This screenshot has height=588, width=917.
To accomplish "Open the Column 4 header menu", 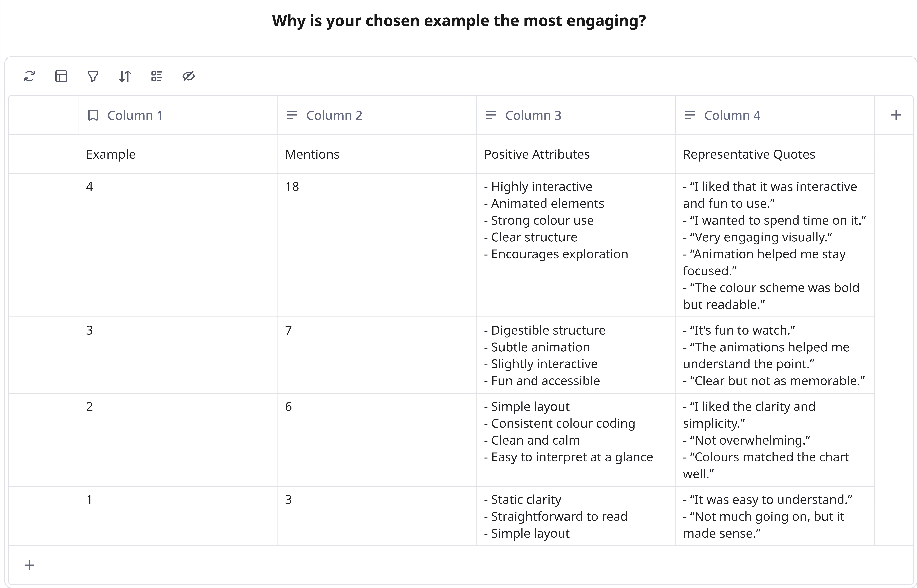I will pos(775,115).
